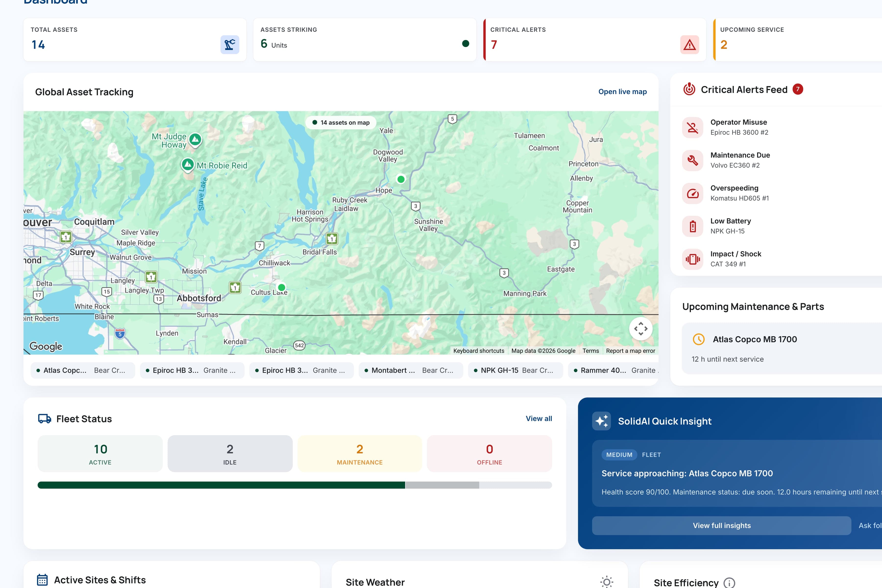The width and height of the screenshot is (882, 588).
Task: Click the green asset marker near Hope
Action: pos(401,179)
